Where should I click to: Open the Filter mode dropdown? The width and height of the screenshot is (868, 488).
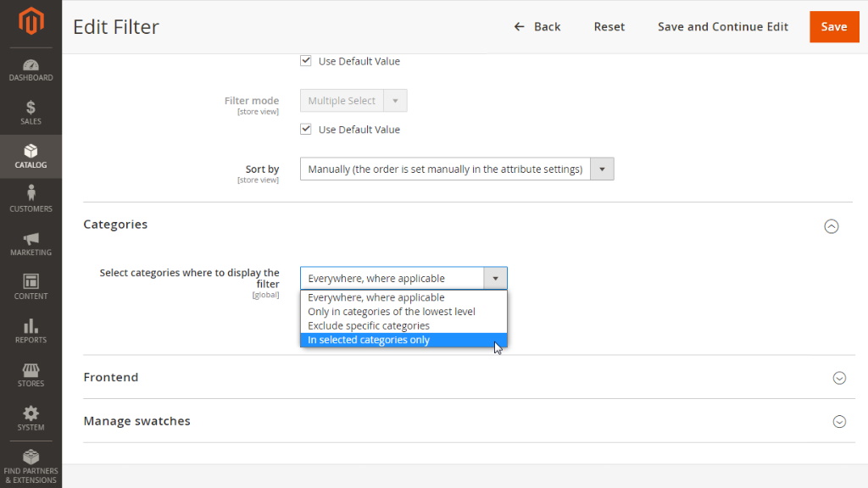pos(353,101)
